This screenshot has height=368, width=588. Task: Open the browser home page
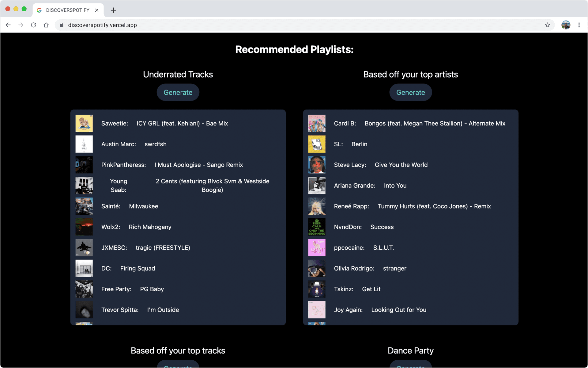click(46, 25)
